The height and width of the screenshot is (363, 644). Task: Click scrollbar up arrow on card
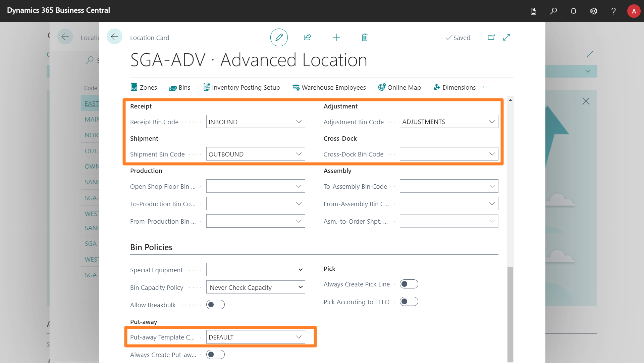[x=510, y=100]
